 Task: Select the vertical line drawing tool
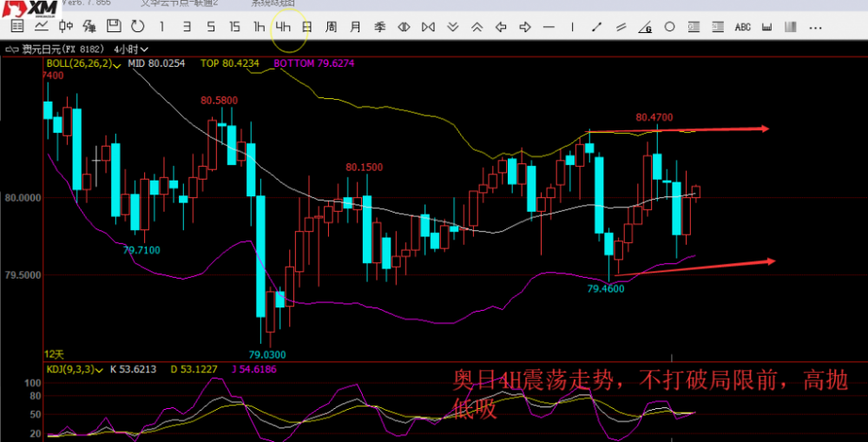coord(572,27)
